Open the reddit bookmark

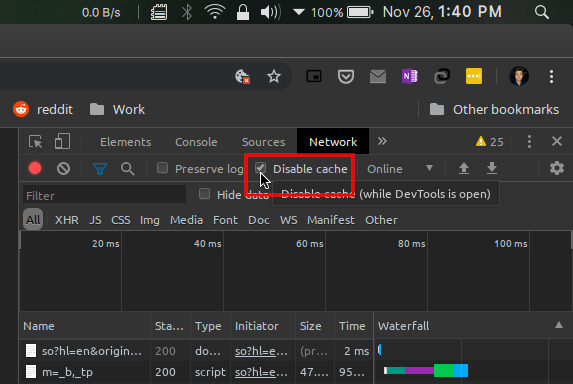coord(43,109)
